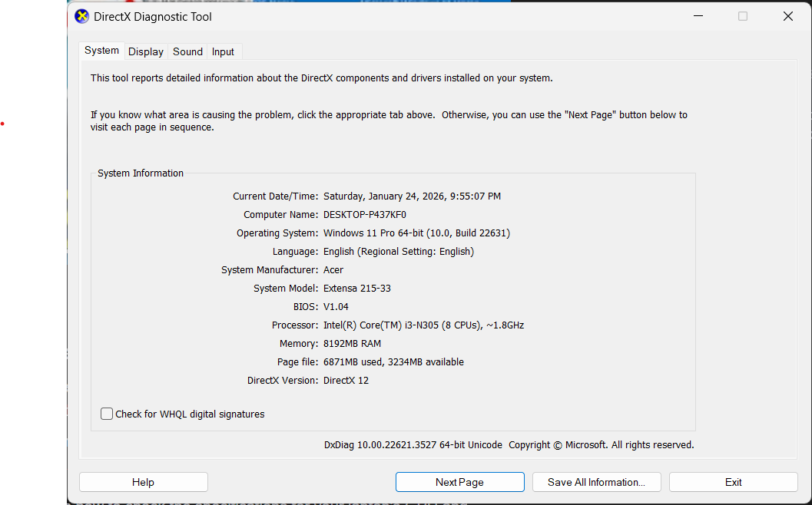The image size is (812, 505).
Task: Click Save All Information button
Action: [597, 482]
